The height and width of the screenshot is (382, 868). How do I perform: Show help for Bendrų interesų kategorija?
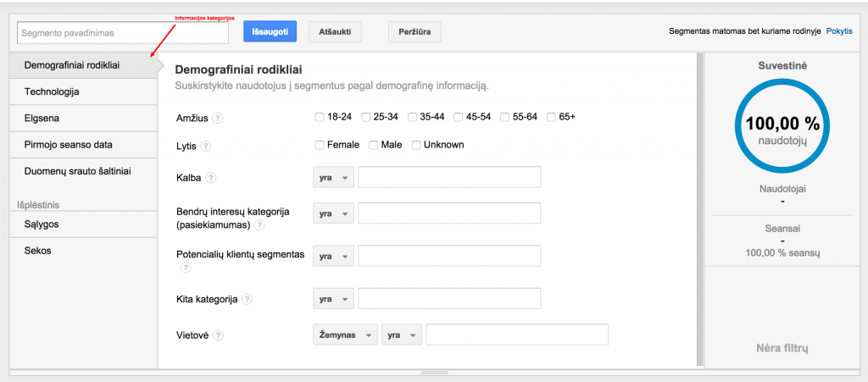coord(259,225)
